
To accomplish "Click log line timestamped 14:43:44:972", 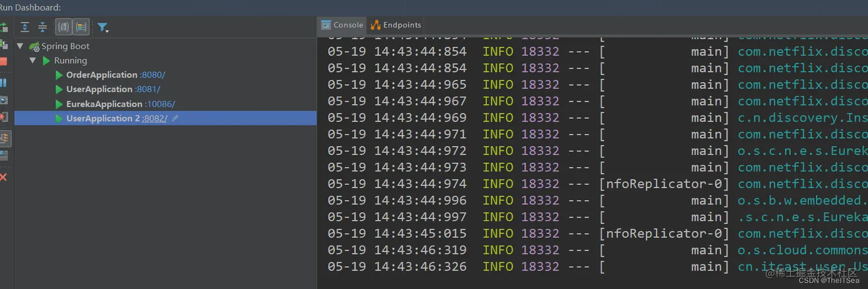I will (x=598, y=151).
